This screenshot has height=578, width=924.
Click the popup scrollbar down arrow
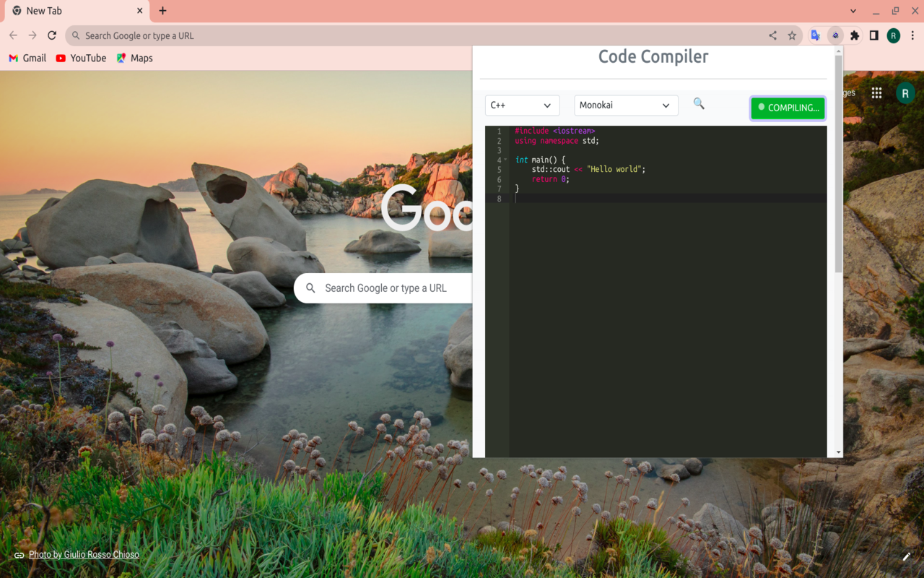838,452
